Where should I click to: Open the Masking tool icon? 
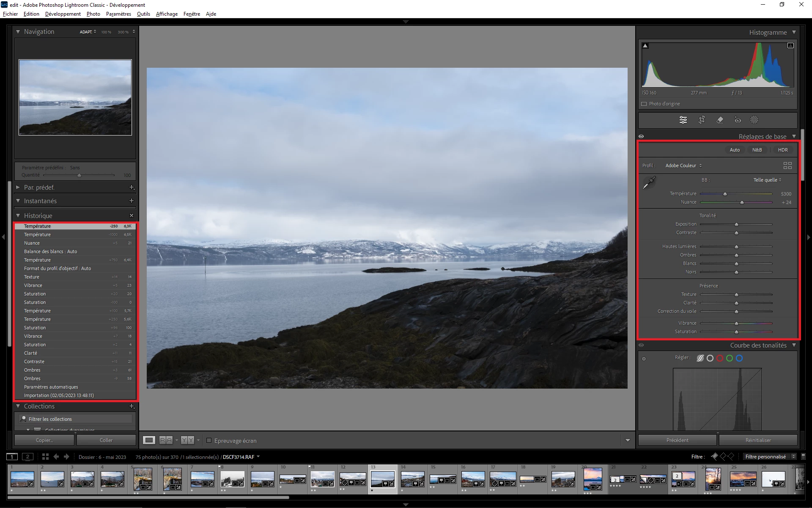tap(754, 120)
